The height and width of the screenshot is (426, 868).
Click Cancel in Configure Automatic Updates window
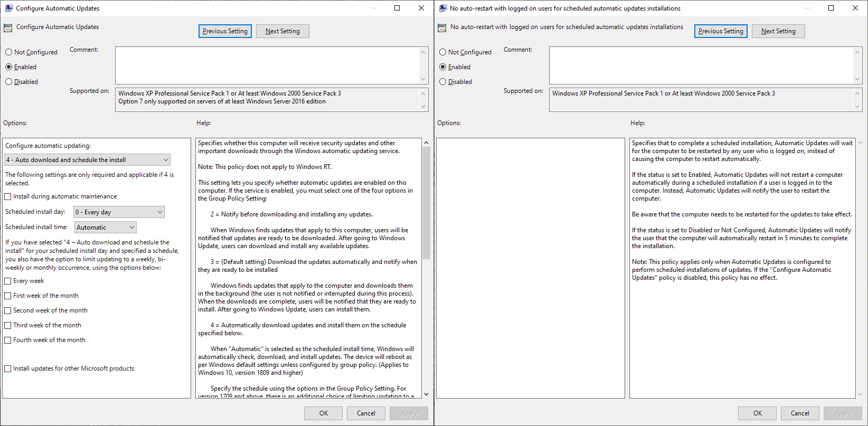(x=366, y=413)
